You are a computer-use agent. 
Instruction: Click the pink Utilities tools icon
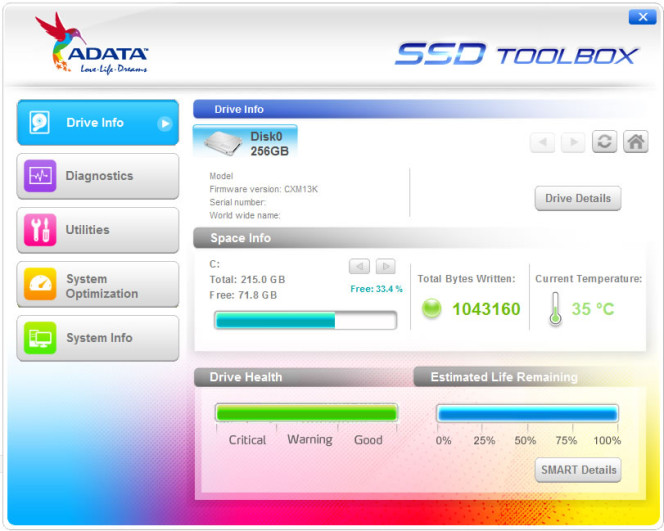pos(40,230)
